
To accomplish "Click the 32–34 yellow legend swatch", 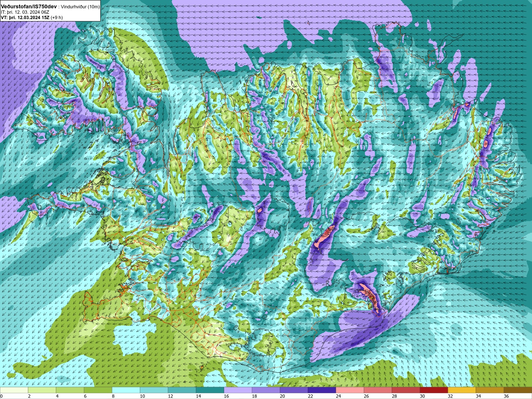I will click(x=462, y=390).
